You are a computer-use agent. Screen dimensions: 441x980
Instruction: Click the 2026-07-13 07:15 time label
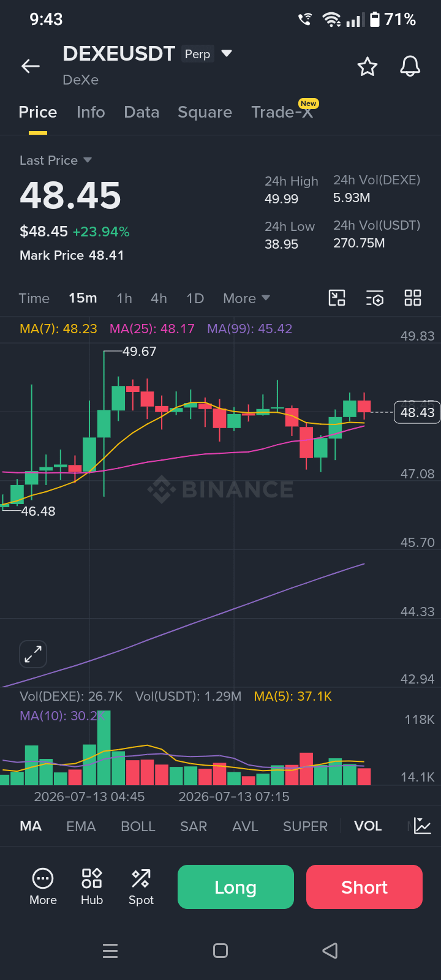(234, 797)
